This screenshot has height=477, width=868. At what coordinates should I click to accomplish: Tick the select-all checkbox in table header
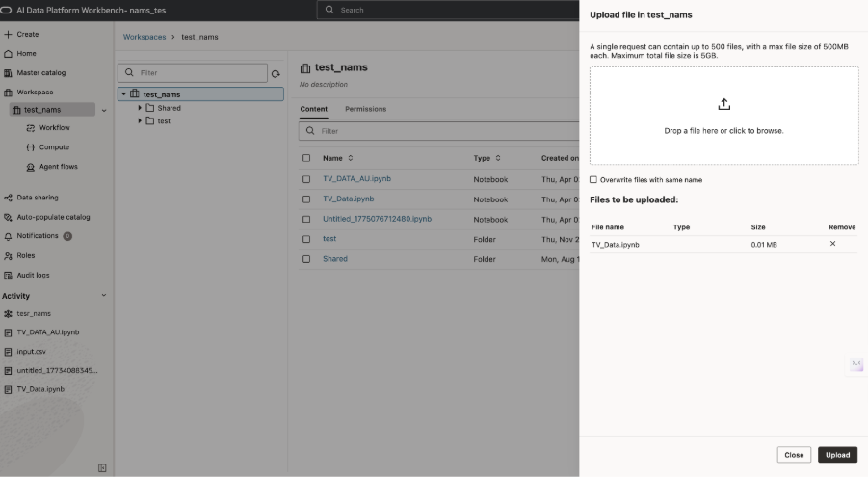tap(306, 158)
